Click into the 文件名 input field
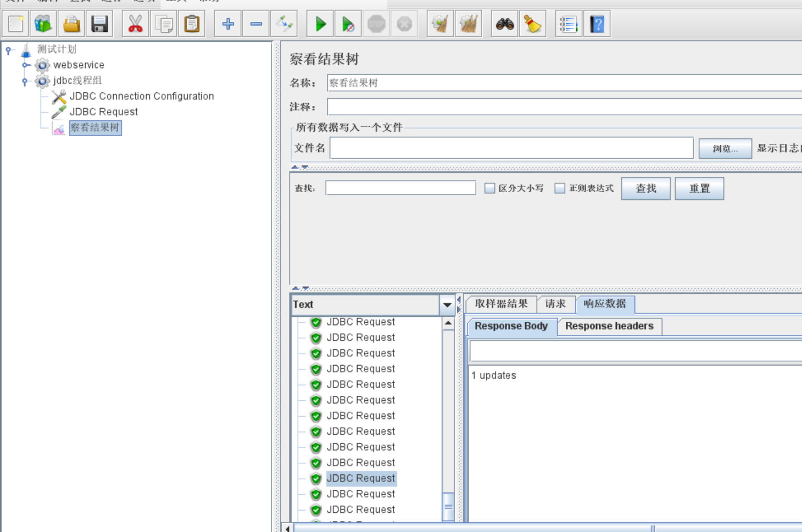The image size is (802, 532). (511, 148)
